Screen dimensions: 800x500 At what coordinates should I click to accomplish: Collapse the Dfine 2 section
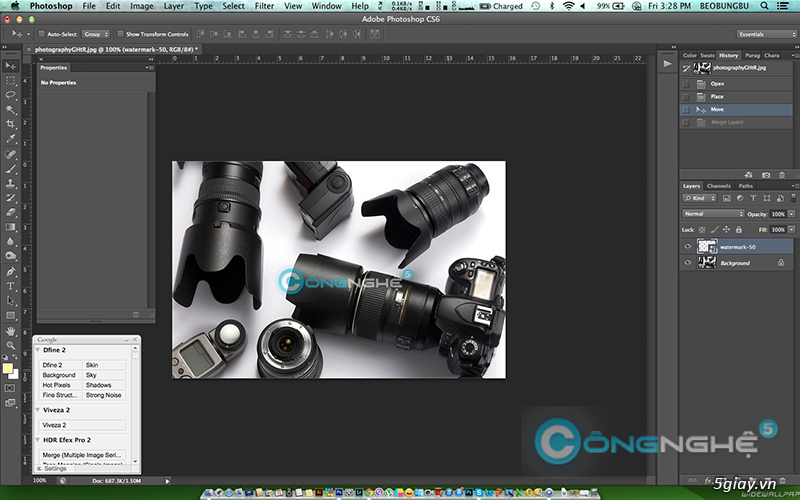(x=38, y=351)
